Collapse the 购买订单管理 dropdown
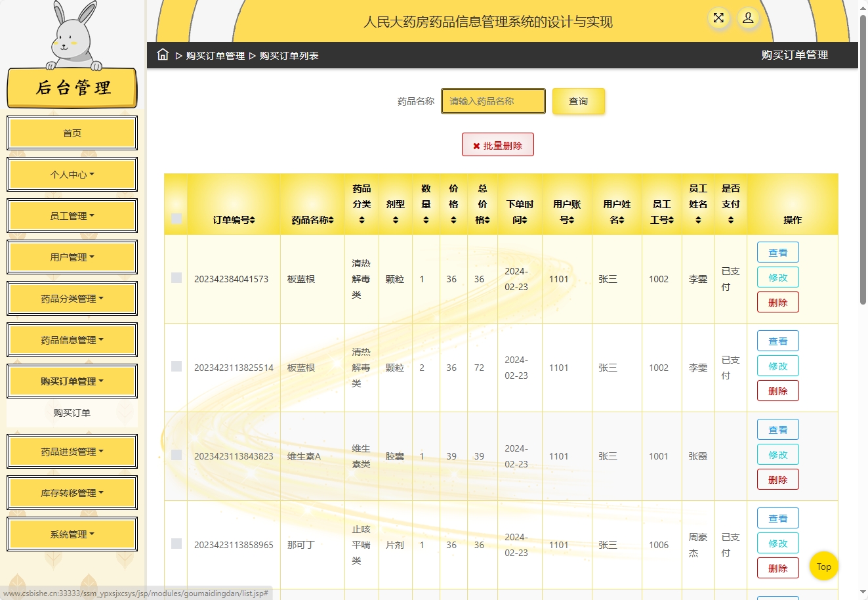 point(72,381)
